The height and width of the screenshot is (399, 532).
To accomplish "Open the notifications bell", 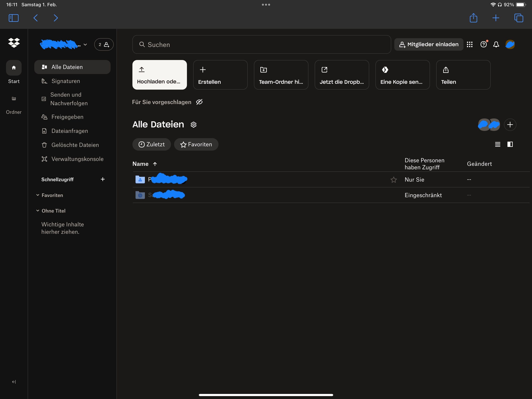I will click(x=496, y=45).
